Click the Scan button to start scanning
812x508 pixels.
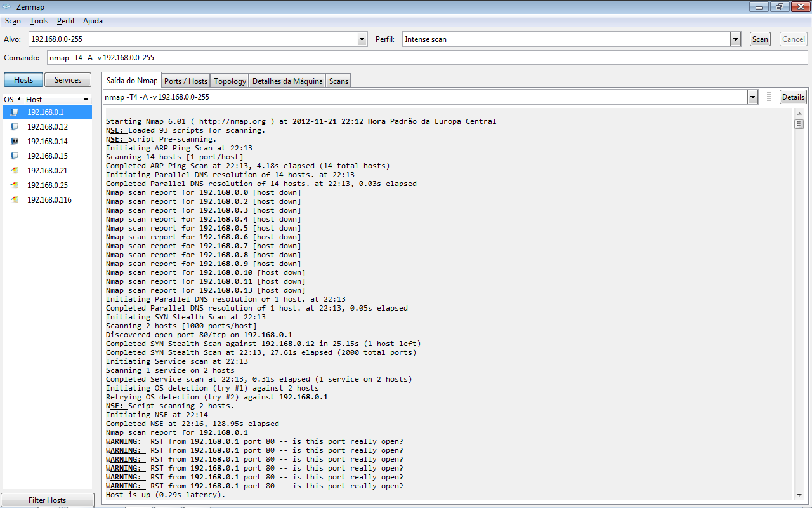760,39
